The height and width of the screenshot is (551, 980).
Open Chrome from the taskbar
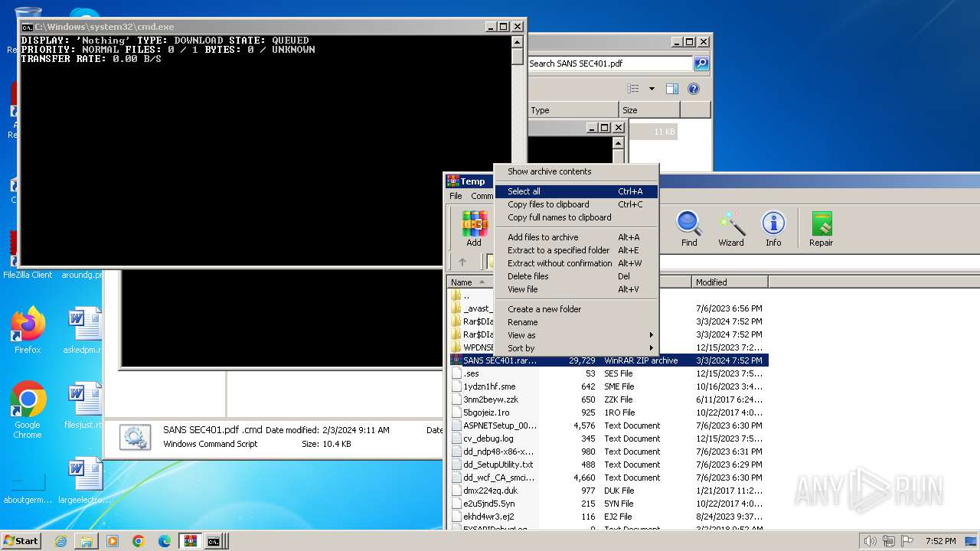point(139,541)
